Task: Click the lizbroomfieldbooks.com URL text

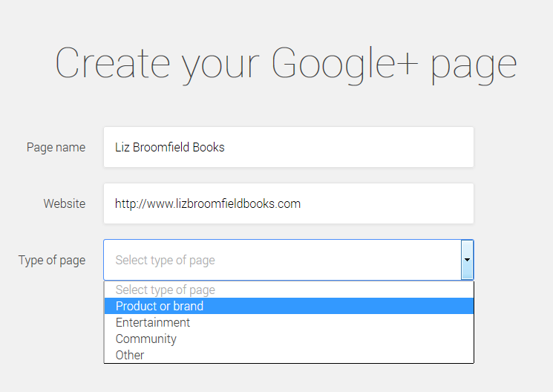Action: [x=208, y=203]
